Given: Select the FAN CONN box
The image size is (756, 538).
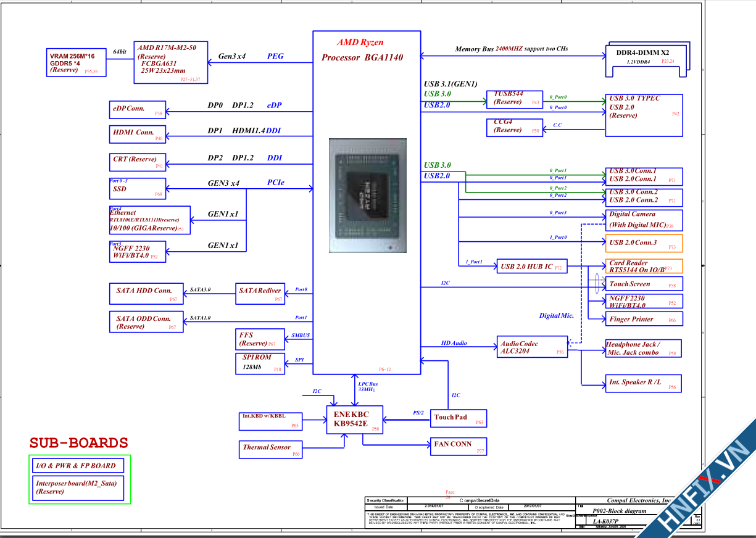Looking at the screenshot, I should 458,446.
